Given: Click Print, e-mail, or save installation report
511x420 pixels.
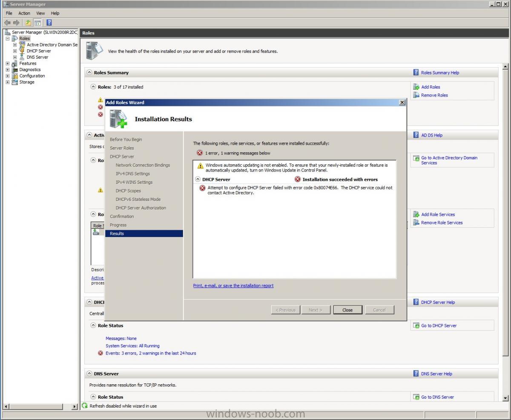Looking at the screenshot, I should (x=233, y=286).
